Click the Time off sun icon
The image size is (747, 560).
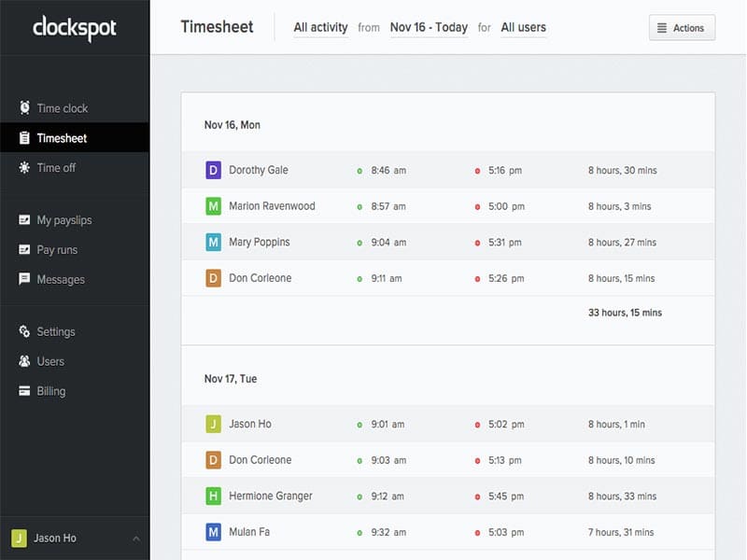(x=24, y=168)
